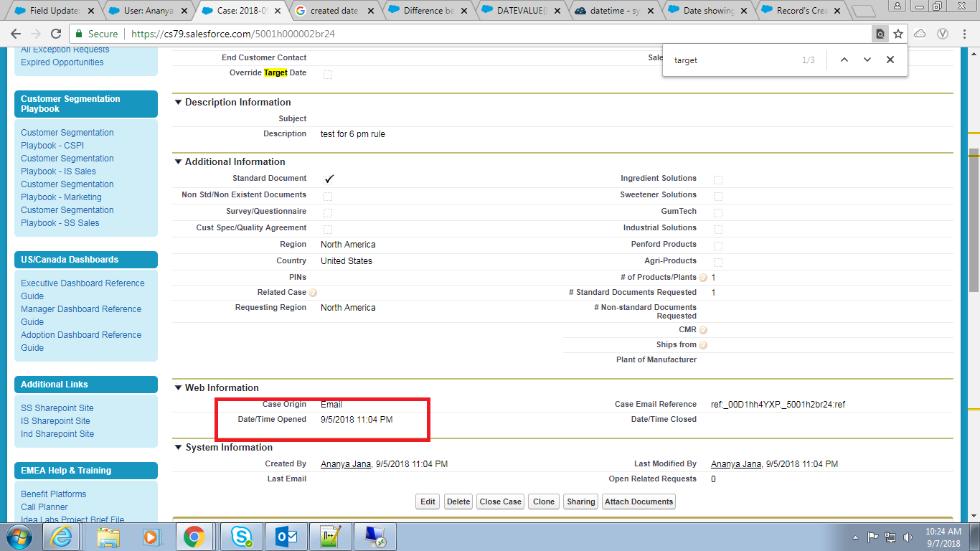Open Outlook from the taskbar
Image resolution: width=980 pixels, height=551 pixels.
[285, 537]
